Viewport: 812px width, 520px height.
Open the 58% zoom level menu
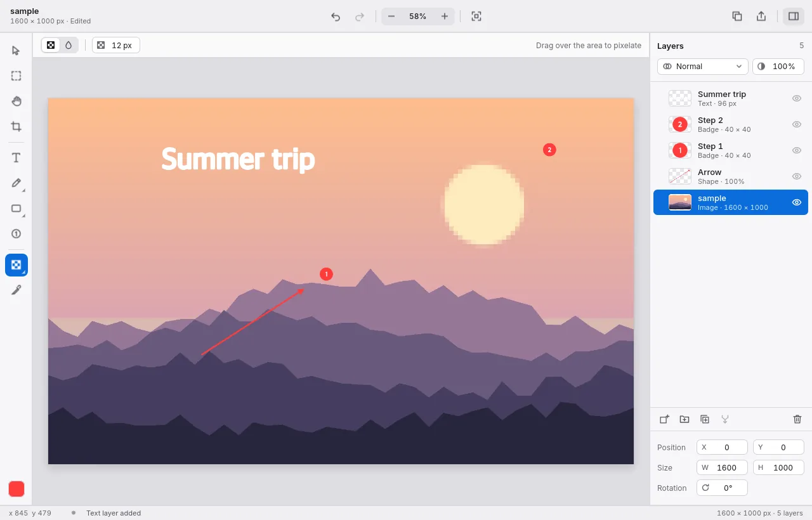(x=418, y=16)
